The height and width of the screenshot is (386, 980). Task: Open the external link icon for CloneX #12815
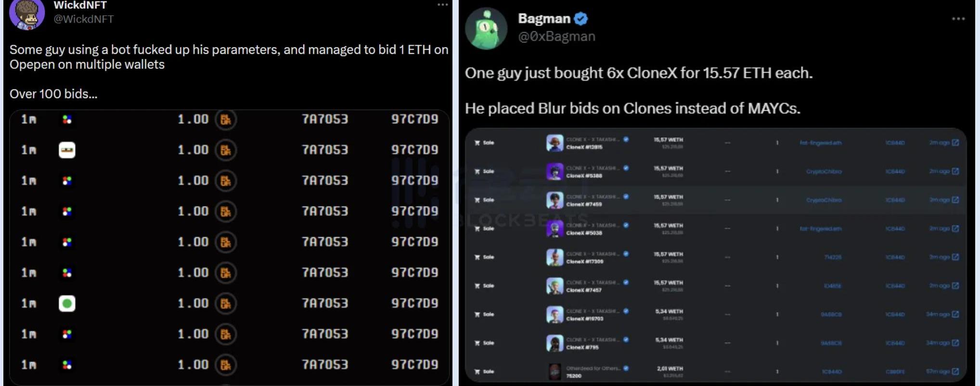click(955, 142)
